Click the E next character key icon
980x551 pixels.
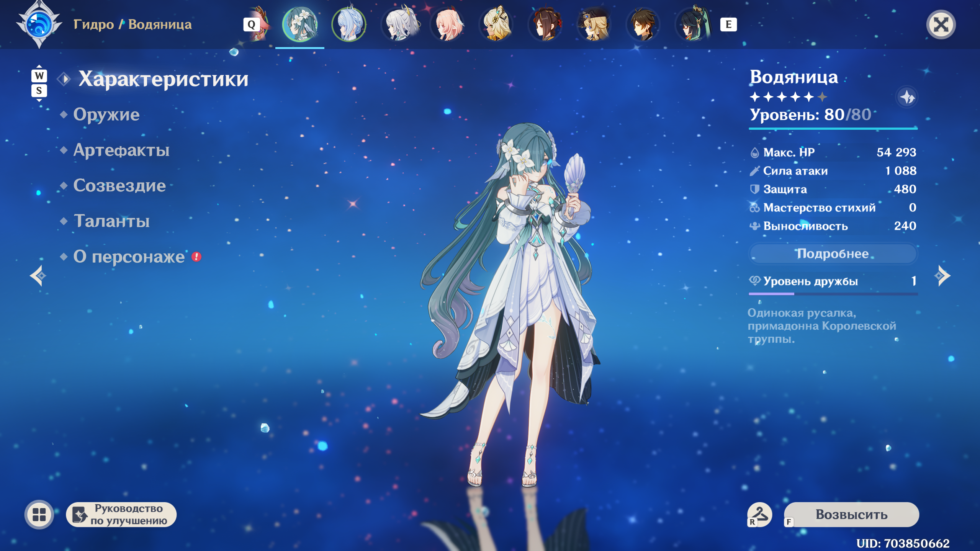pyautogui.click(x=728, y=25)
